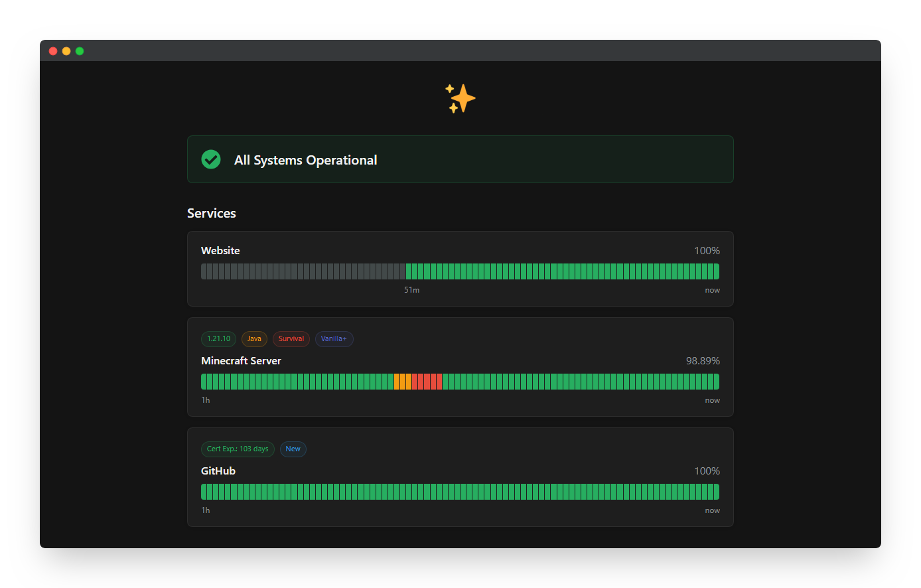921x588 pixels.
Task: Select the Survival tag badge
Action: click(x=291, y=339)
